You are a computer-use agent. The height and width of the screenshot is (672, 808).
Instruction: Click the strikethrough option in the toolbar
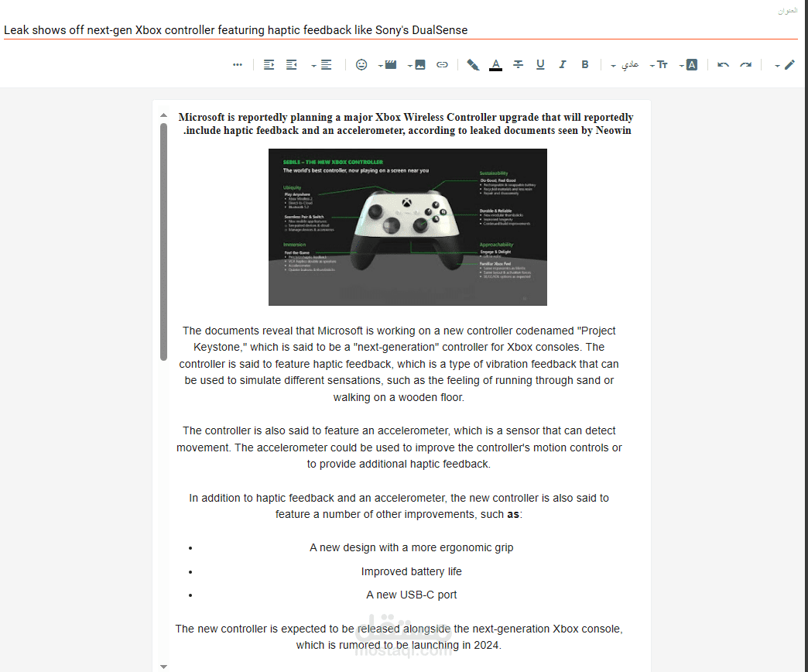coord(519,64)
